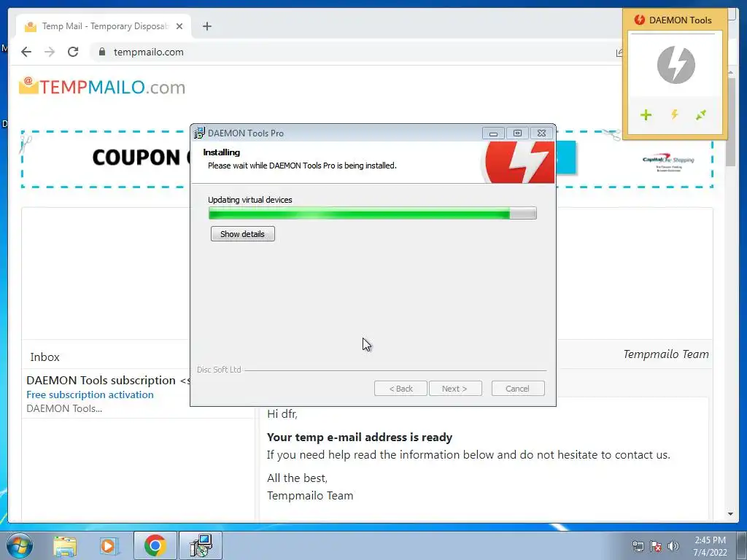747x560 pixels.
Task: Click the green plus icon in DAEMON Tools gadget
Action: pos(646,114)
